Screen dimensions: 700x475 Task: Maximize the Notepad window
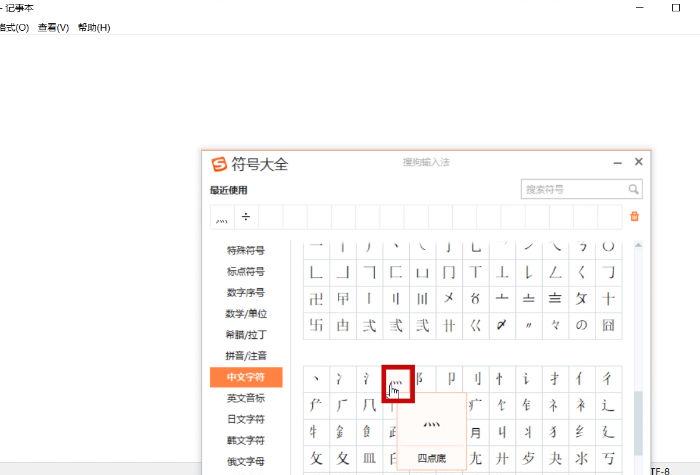coord(676,8)
